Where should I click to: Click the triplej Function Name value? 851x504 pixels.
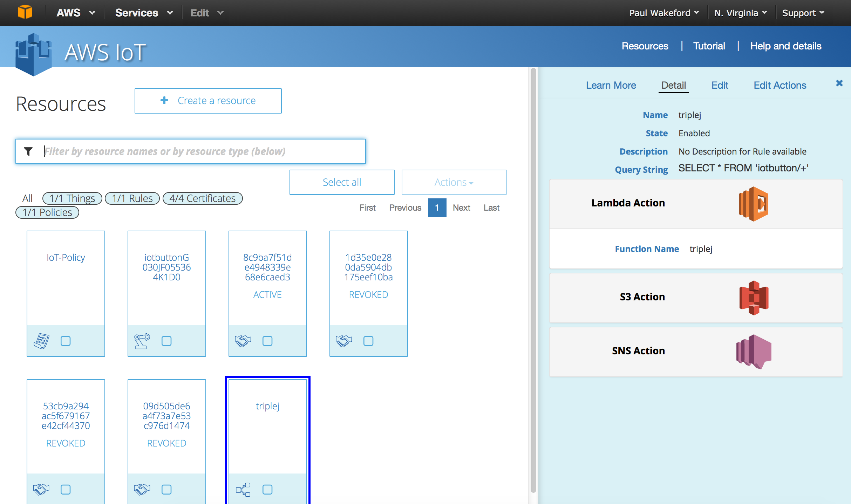click(x=701, y=249)
